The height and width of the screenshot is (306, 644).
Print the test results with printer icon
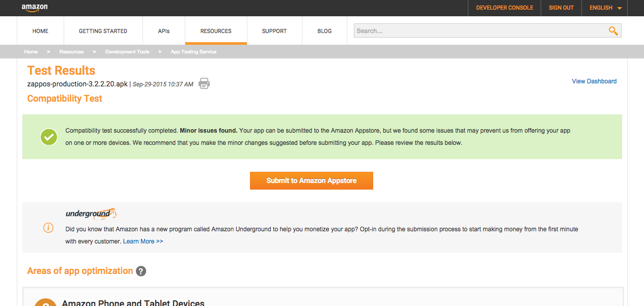(204, 84)
